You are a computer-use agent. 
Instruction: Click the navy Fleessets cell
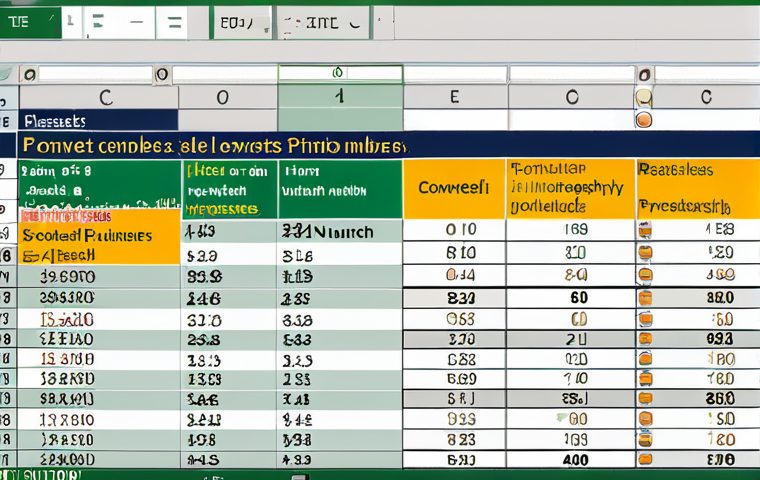[x=99, y=121]
